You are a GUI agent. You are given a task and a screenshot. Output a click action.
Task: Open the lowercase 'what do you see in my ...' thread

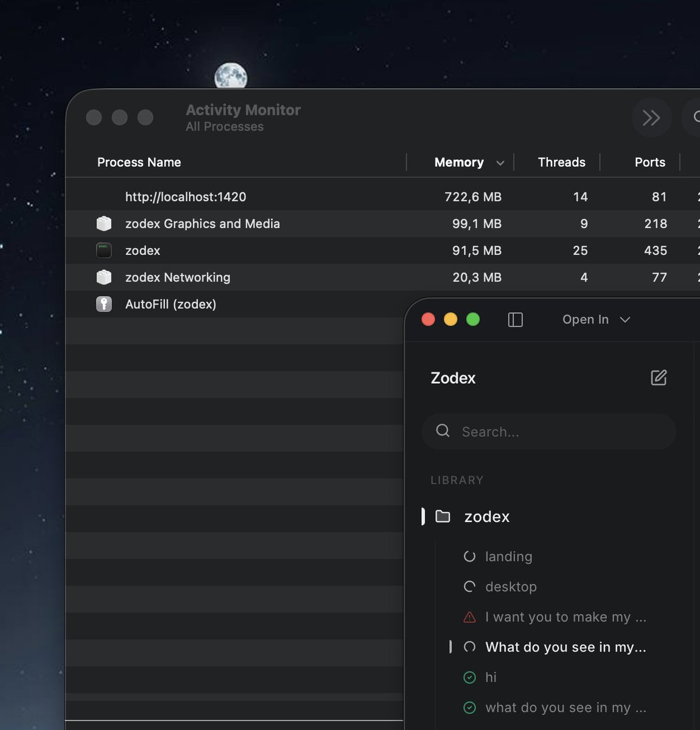[x=565, y=707]
